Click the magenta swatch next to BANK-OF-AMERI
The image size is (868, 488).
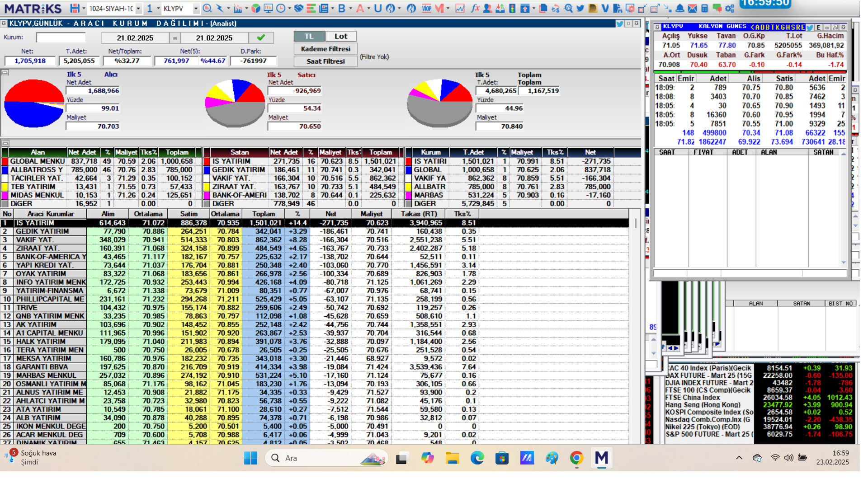tap(207, 195)
